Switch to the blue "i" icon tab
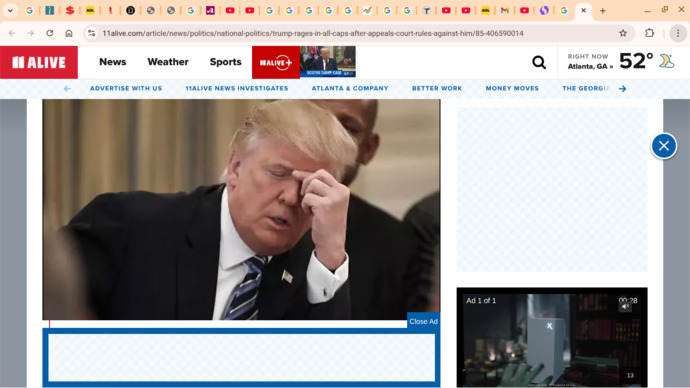The width and height of the screenshot is (690, 388). 50,11
